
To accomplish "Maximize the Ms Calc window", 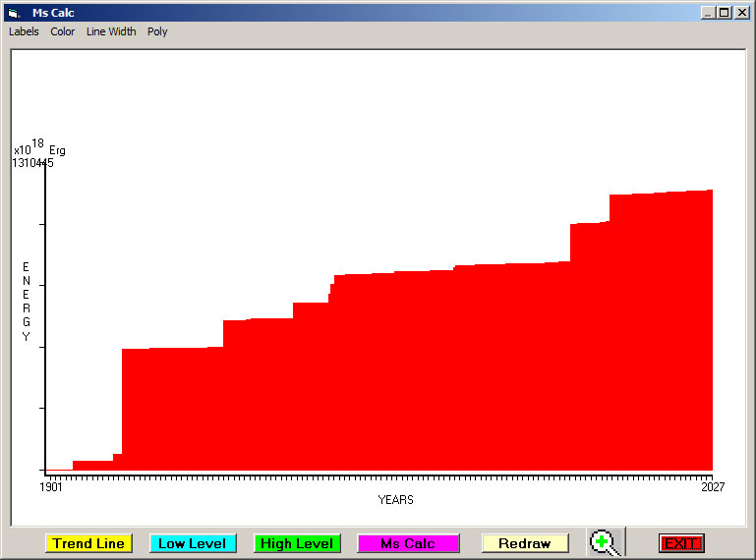I will [x=725, y=13].
